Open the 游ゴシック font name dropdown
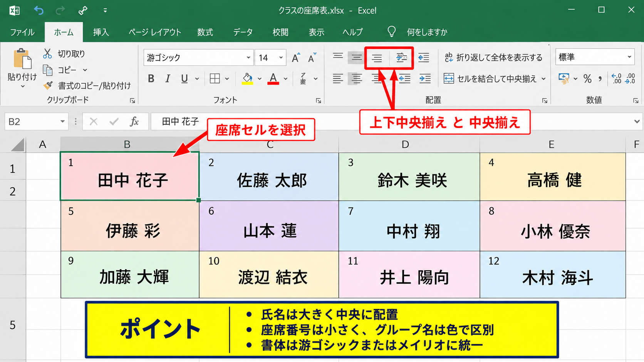This screenshot has width=644, height=362. click(248, 58)
